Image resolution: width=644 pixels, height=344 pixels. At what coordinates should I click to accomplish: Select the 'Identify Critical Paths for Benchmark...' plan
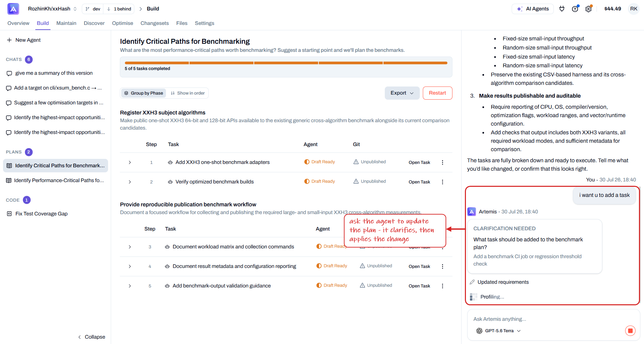56,166
